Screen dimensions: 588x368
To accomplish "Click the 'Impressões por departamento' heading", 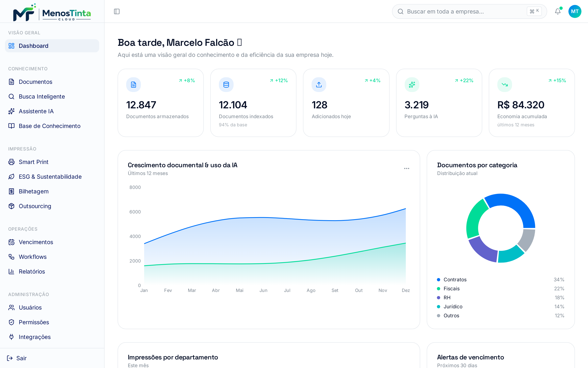I will tap(173, 357).
